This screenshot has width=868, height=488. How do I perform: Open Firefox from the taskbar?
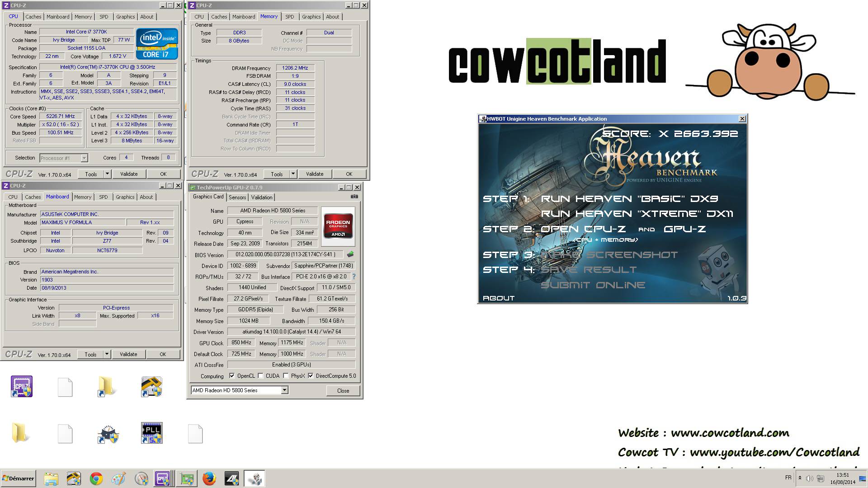(209, 479)
